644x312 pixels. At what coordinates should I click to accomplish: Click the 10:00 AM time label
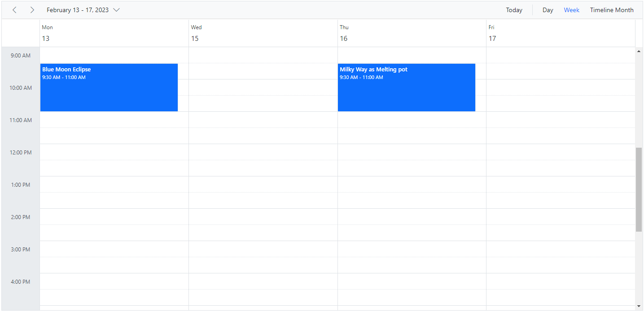point(21,88)
